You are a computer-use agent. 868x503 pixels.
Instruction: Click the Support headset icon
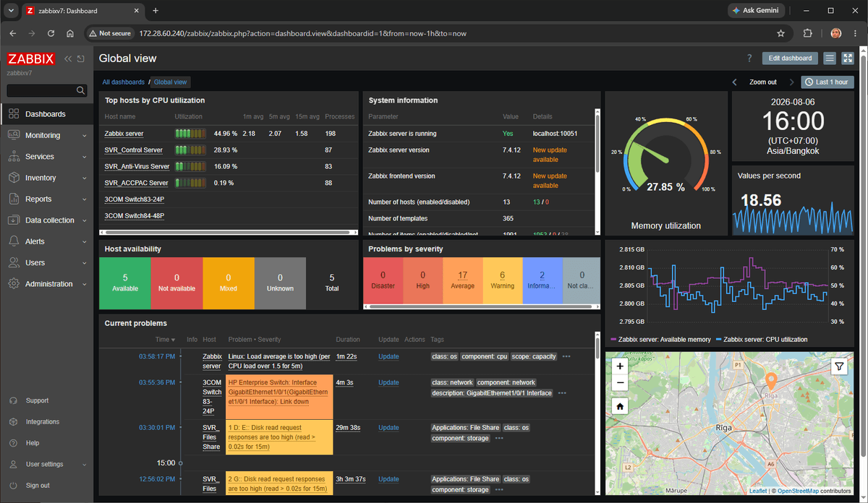point(13,400)
